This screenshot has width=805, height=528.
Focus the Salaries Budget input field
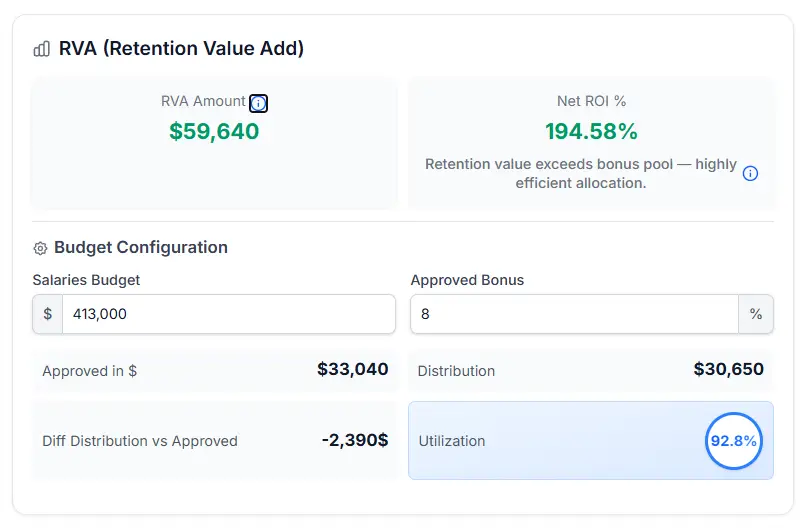(x=228, y=314)
